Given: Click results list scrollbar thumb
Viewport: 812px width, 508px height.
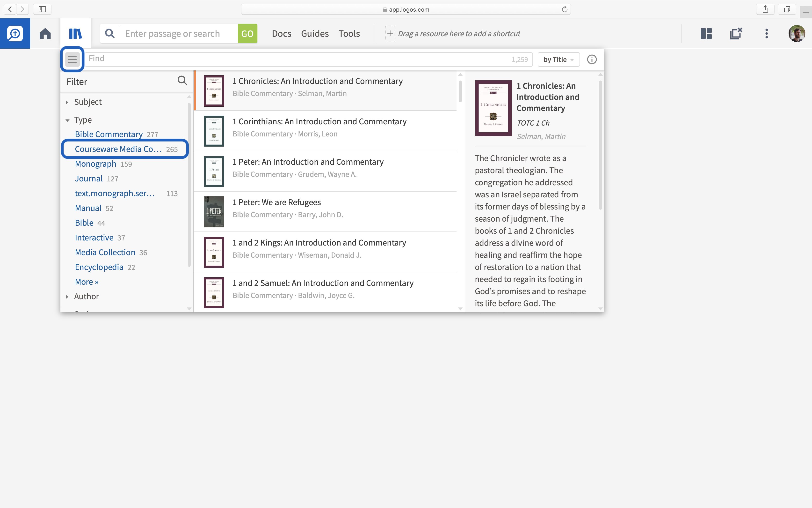Looking at the screenshot, I should 460,91.
